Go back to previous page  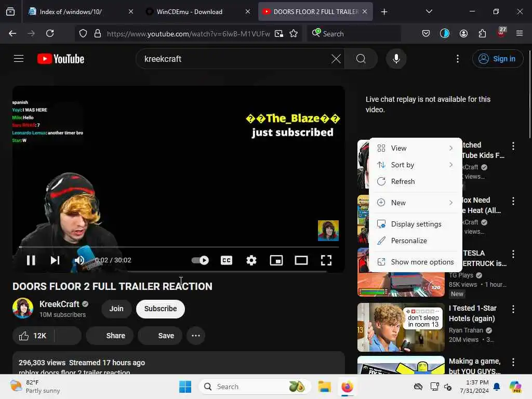coord(12,33)
